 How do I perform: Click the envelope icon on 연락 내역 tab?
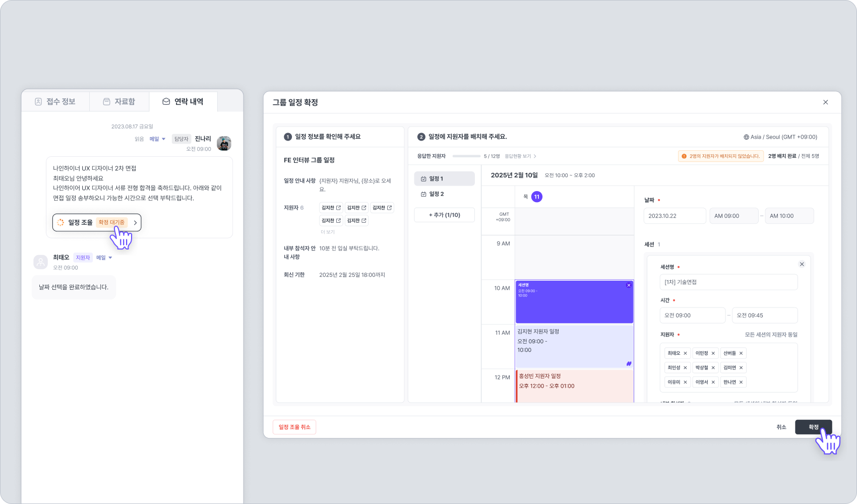[166, 102]
